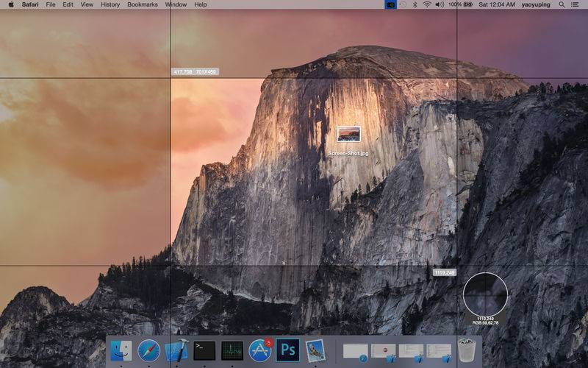Open the Preview app in dock
The width and height of the screenshot is (588, 368).
point(315,350)
